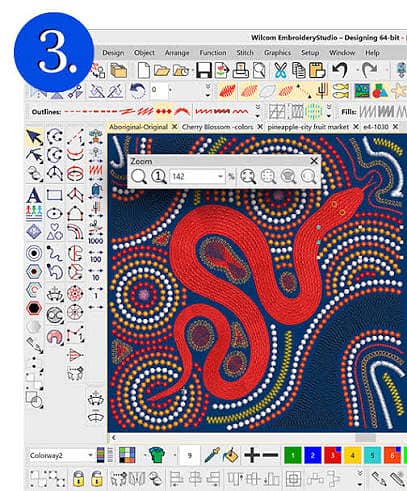The height and width of the screenshot is (491, 407).
Task: Close the Zoom panel
Action: 314,161
